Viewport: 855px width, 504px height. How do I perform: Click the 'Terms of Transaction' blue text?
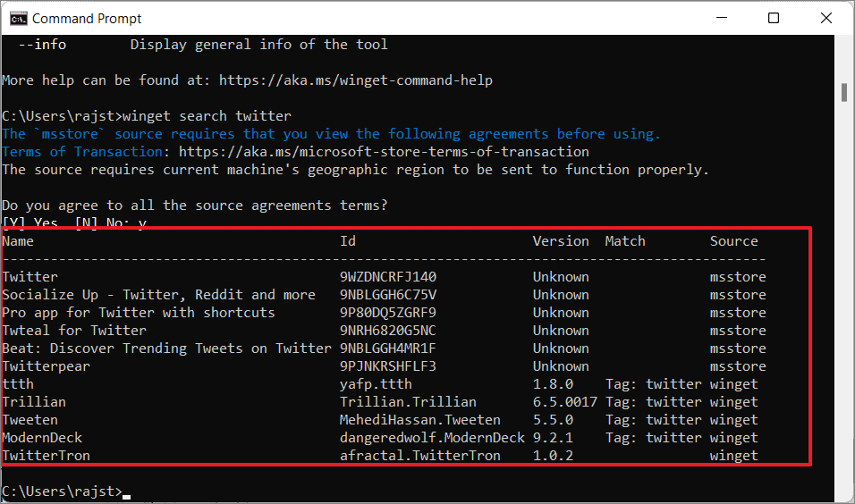pyautogui.click(x=82, y=152)
